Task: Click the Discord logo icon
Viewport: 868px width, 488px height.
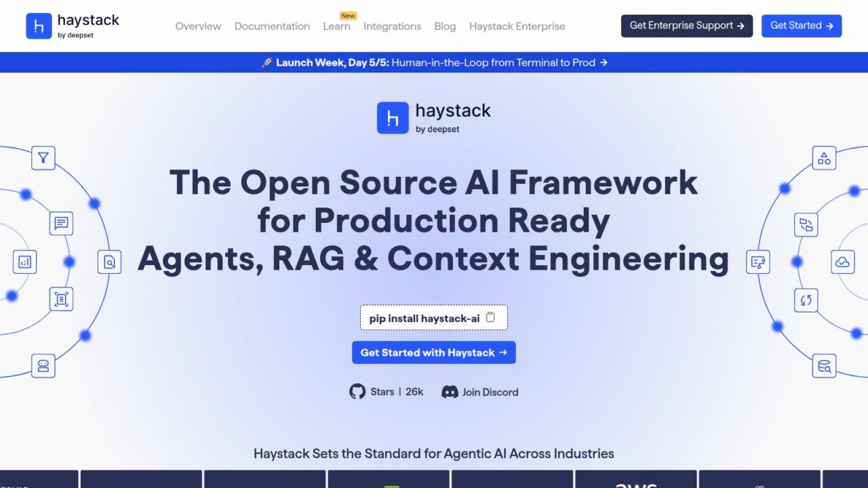Action: [x=450, y=392]
